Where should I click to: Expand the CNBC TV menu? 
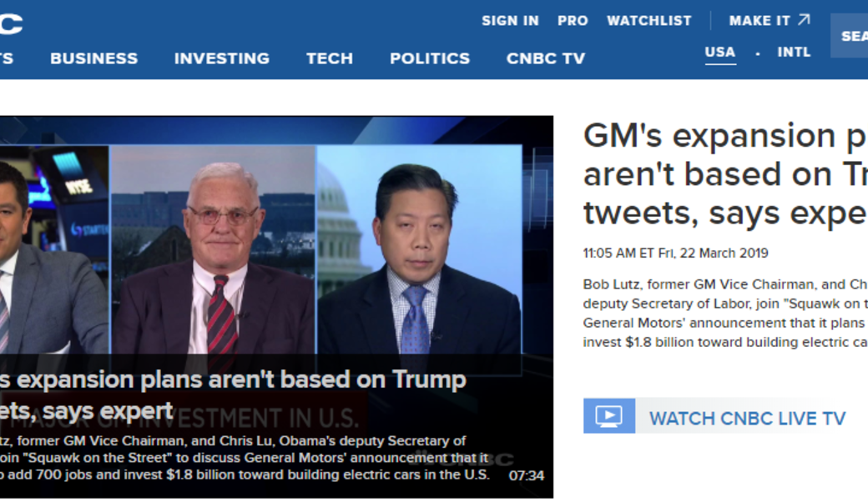[545, 58]
